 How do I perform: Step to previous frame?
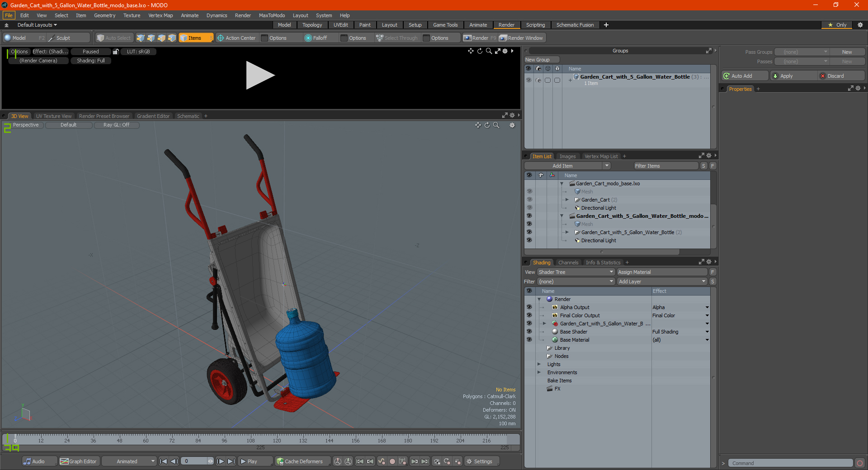[174, 461]
